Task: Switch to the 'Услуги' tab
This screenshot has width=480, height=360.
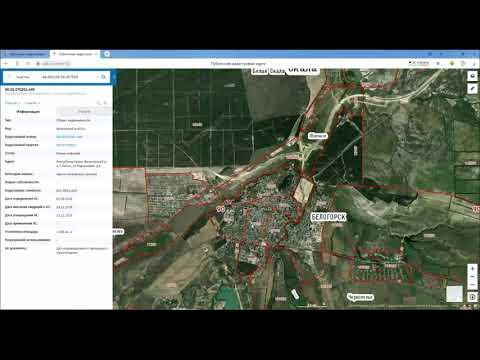Action: click(x=84, y=112)
